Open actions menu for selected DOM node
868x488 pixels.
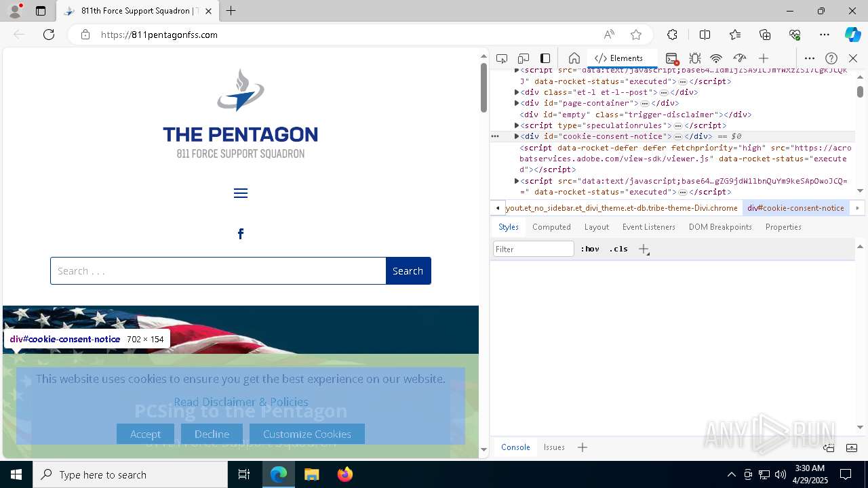tap(495, 136)
